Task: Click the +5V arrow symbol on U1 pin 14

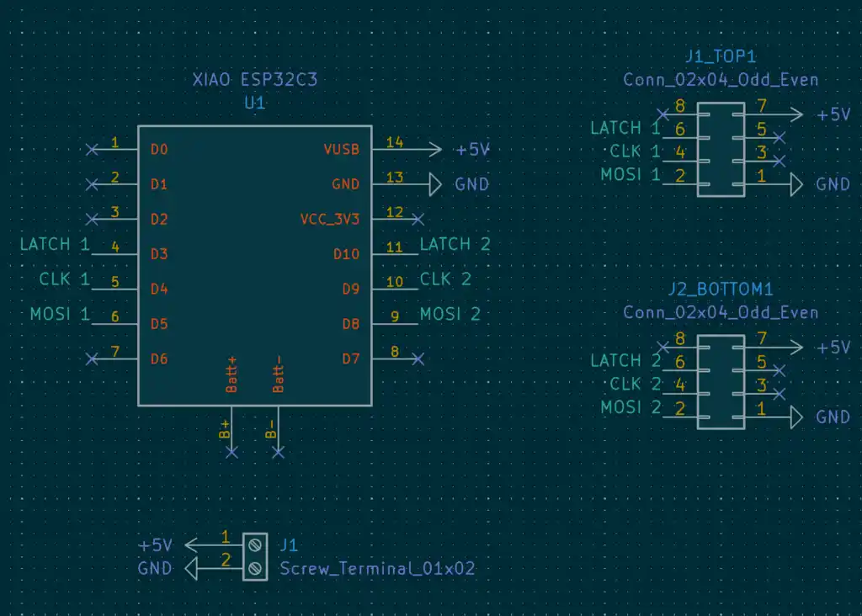Action: [434, 150]
